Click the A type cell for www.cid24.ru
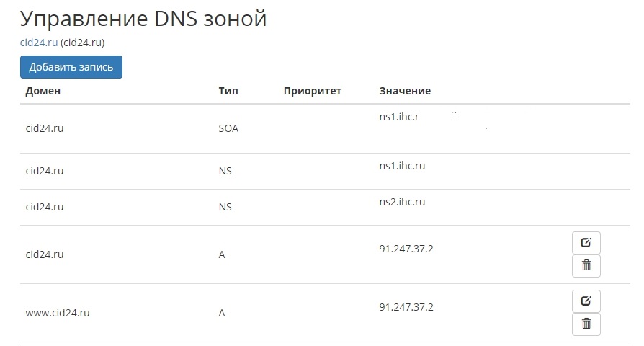This screenshot has height=346, width=644. (x=222, y=313)
